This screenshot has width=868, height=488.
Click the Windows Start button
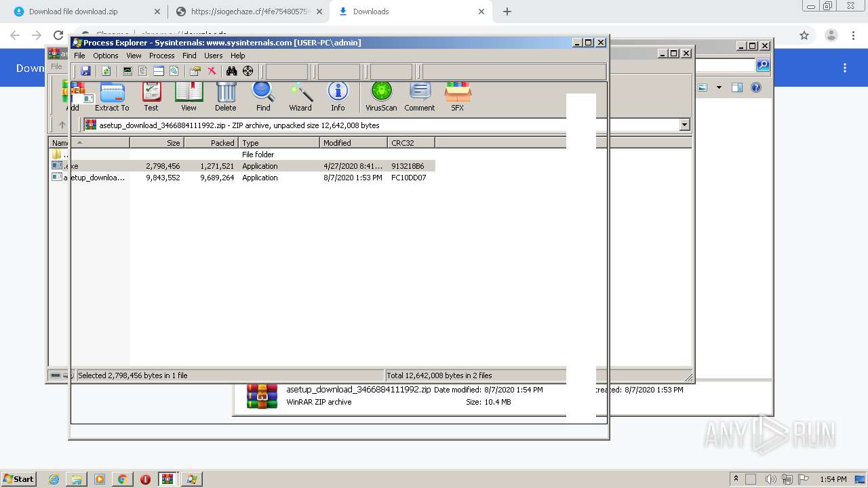click(x=19, y=479)
